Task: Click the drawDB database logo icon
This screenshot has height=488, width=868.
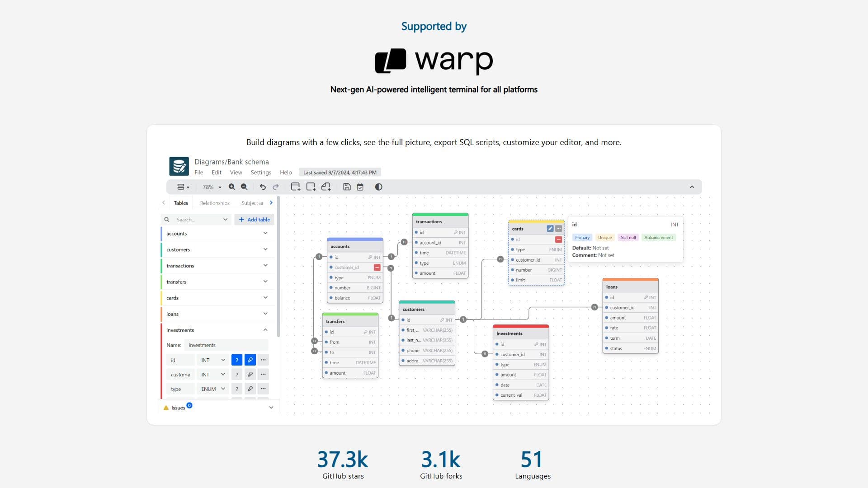Action: [x=179, y=166]
